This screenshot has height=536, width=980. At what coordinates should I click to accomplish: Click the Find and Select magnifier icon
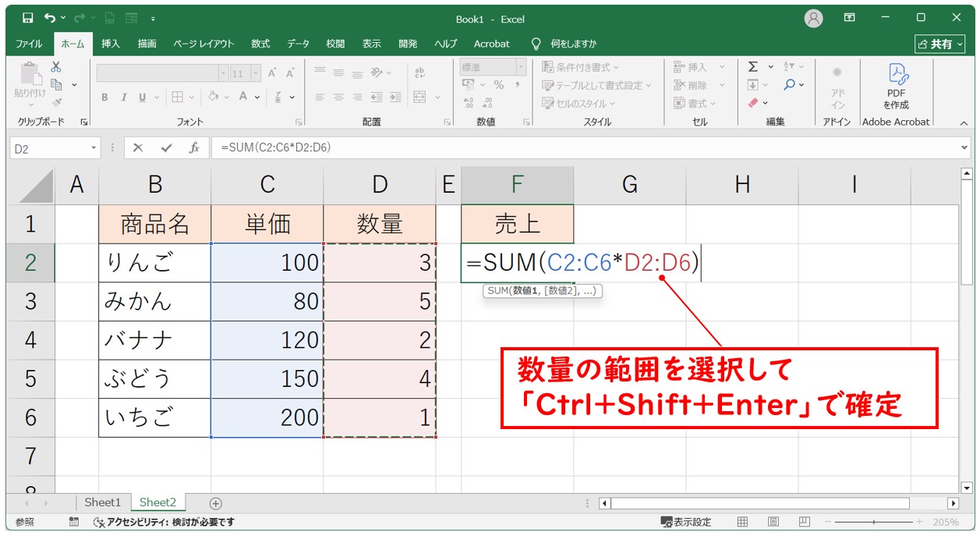click(x=790, y=85)
